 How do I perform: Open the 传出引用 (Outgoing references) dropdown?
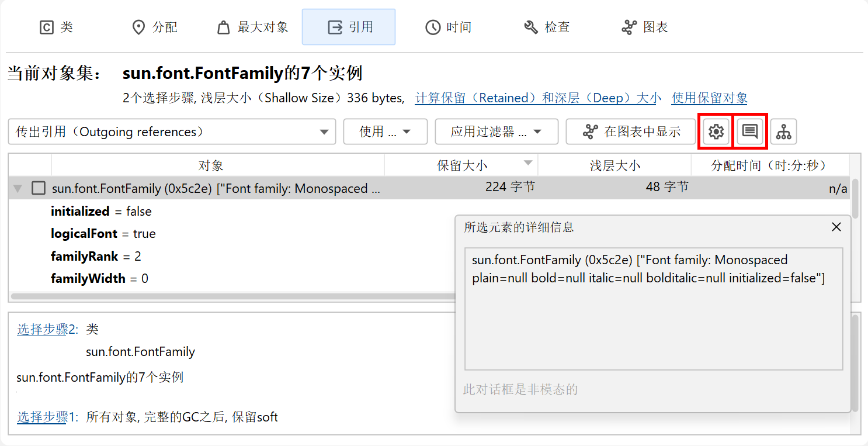[x=172, y=132]
